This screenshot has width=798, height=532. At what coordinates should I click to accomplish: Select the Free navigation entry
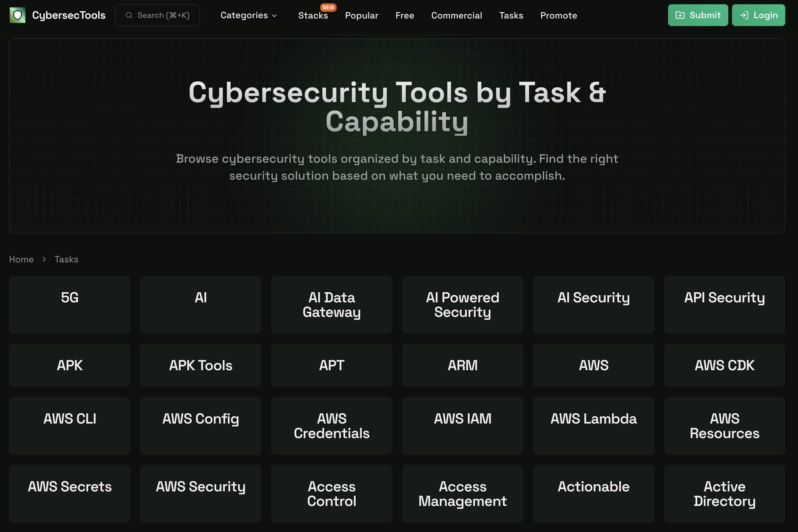404,15
